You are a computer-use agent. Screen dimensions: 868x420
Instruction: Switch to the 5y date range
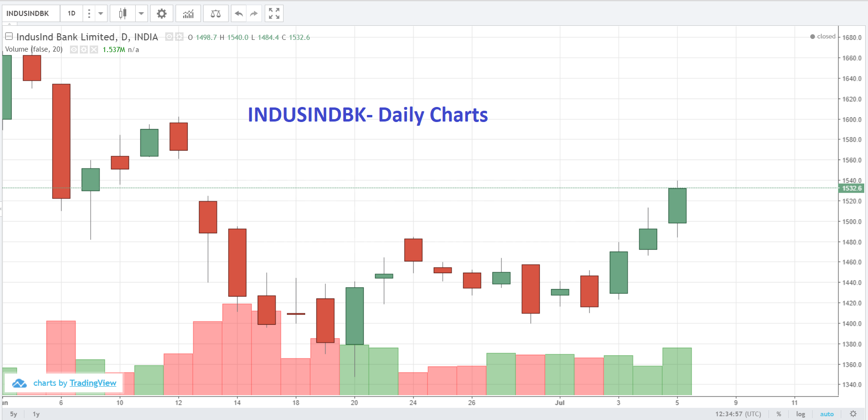point(14,414)
